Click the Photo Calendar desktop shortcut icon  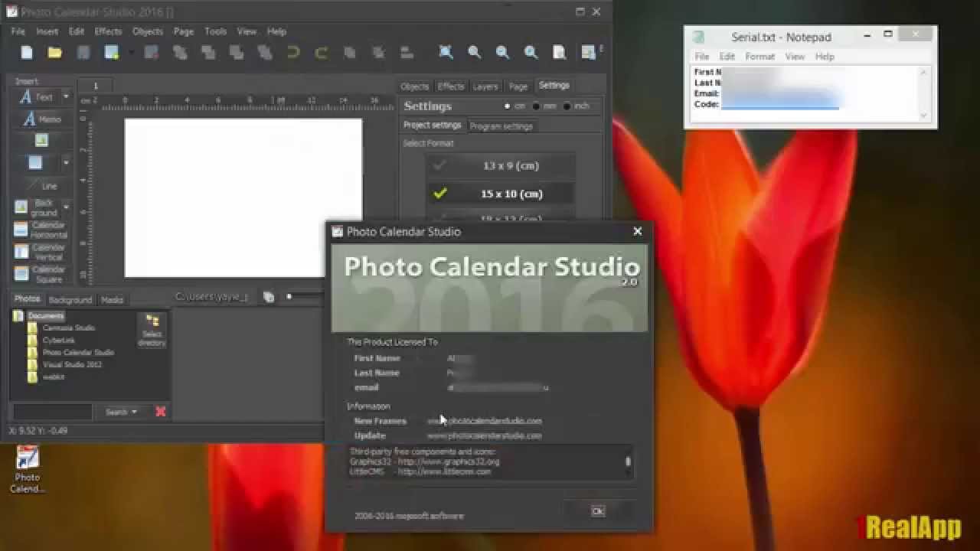coord(28,469)
